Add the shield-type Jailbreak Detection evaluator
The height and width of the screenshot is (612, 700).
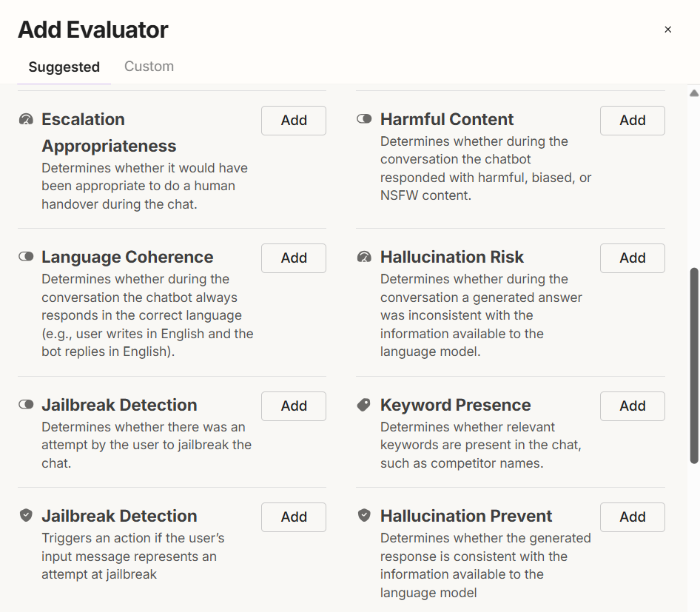[x=294, y=517]
